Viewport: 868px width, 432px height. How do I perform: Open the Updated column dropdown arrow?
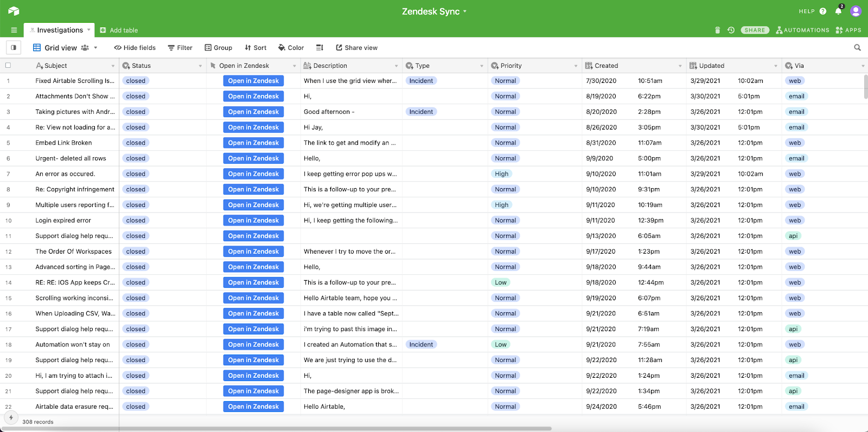[775, 66]
